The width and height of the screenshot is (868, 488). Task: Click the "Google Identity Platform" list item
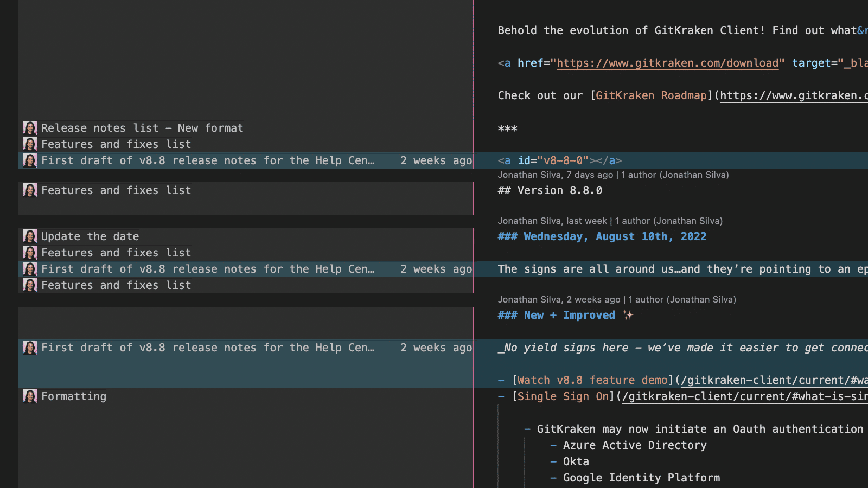pyautogui.click(x=641, y=478)
